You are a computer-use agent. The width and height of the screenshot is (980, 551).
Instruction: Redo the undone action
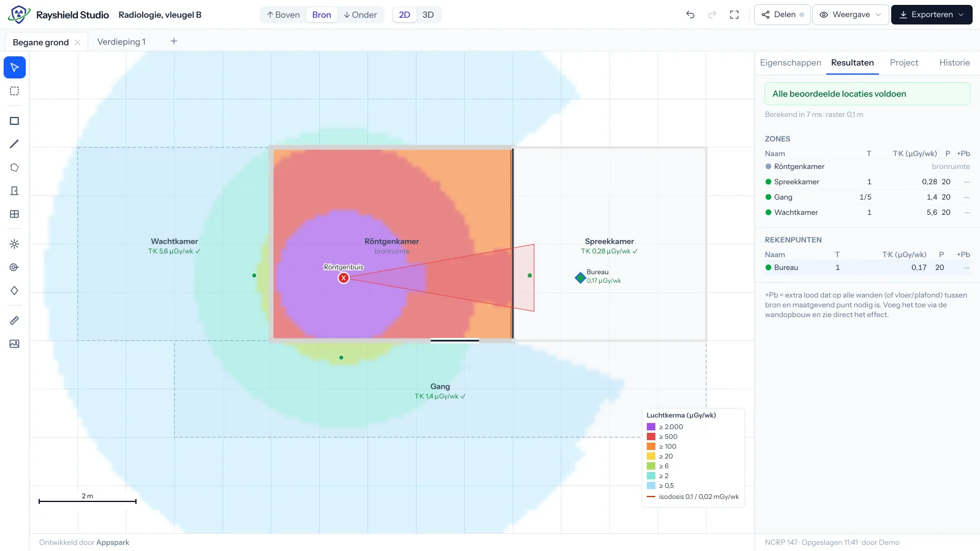coord(712,15)
